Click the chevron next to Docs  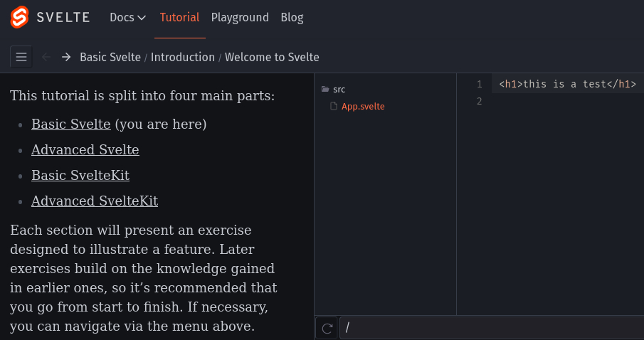(x=142, y=18)
